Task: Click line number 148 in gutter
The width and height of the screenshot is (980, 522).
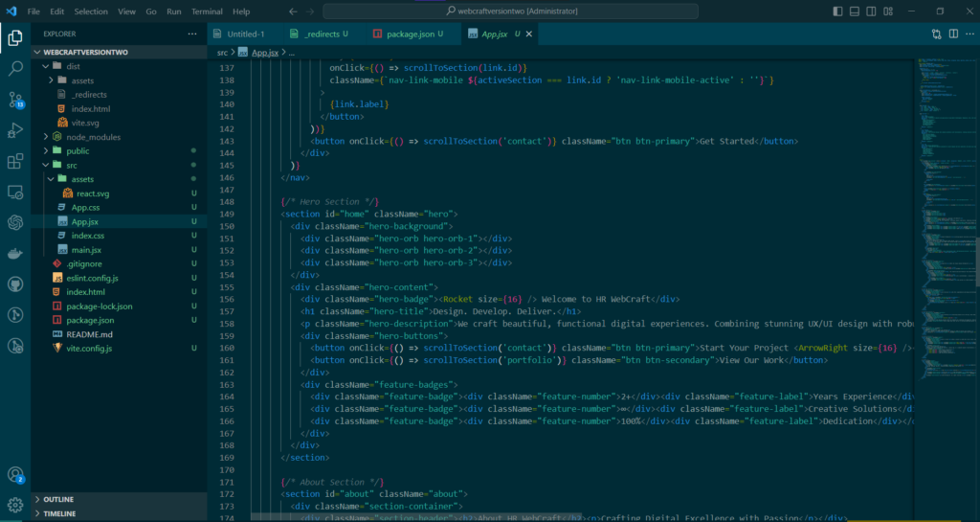Action: 227,202
